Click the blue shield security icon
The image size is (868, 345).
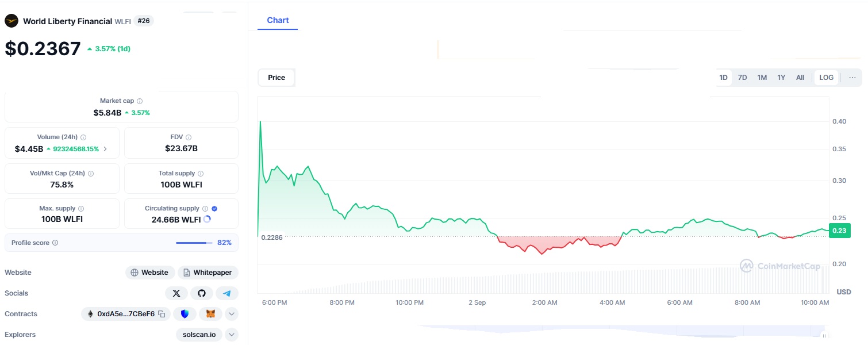(185, 314)
